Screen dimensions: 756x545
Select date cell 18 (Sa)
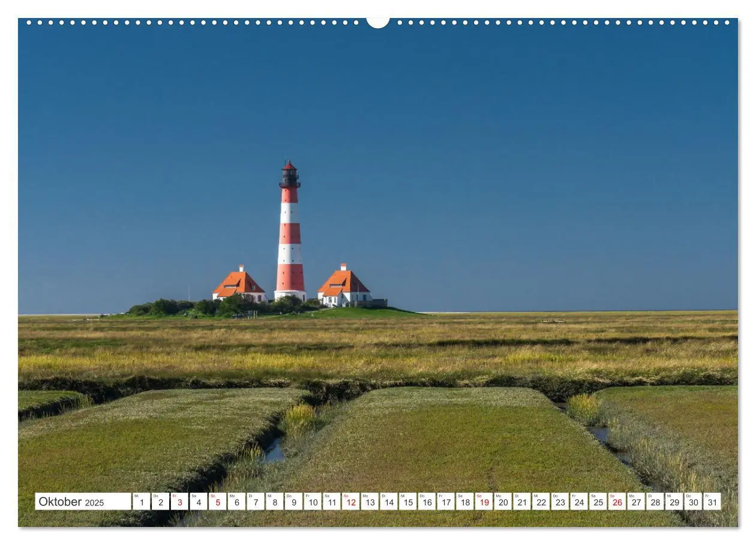pos(464,502)
